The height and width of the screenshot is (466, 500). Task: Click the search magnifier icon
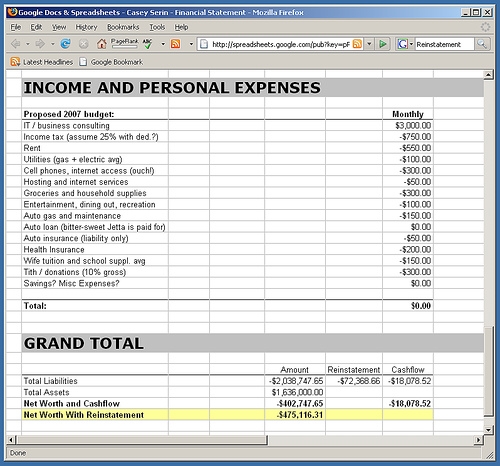[x=482, y=44]
